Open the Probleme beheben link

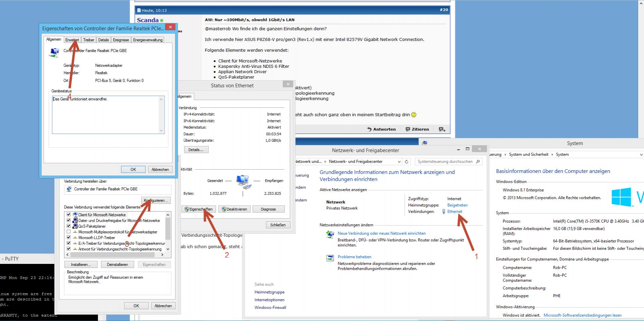[354, 257]
